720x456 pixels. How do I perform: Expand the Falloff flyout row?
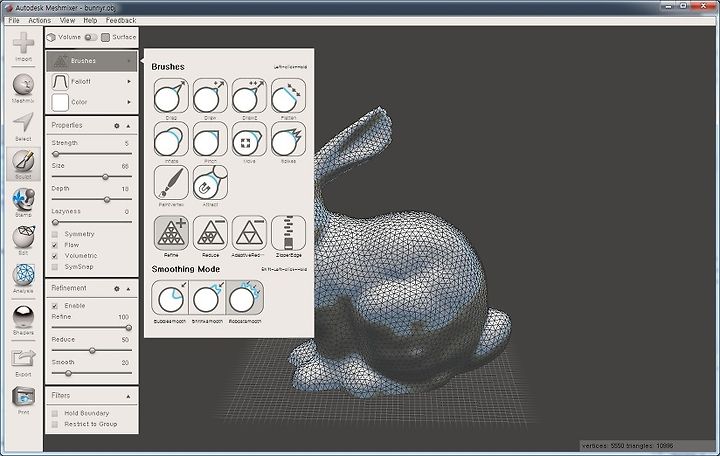(92, 82)
